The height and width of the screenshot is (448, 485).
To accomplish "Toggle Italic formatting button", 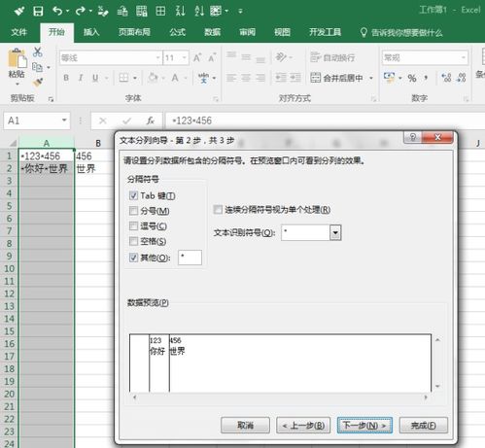I will pos(81,78).
